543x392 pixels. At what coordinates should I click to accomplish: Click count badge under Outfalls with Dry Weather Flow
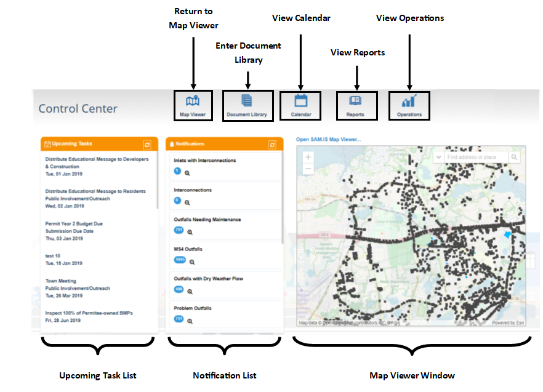point(179,289)
